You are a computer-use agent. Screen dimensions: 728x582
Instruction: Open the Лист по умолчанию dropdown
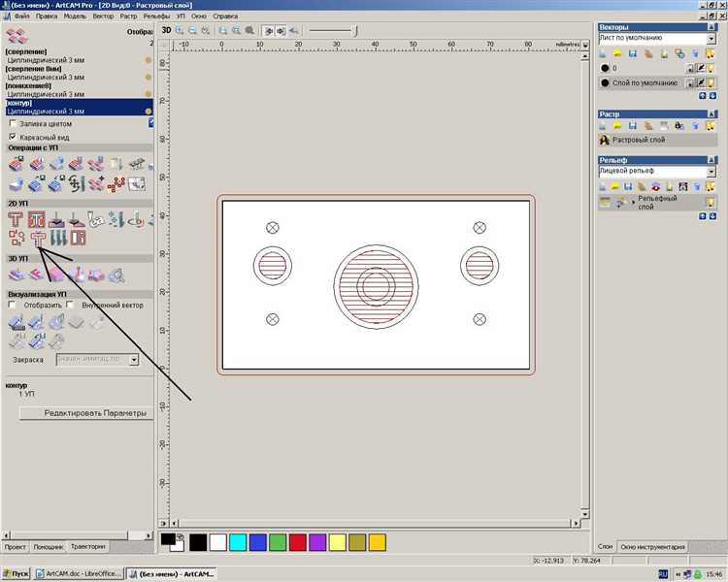pos(711,39)
